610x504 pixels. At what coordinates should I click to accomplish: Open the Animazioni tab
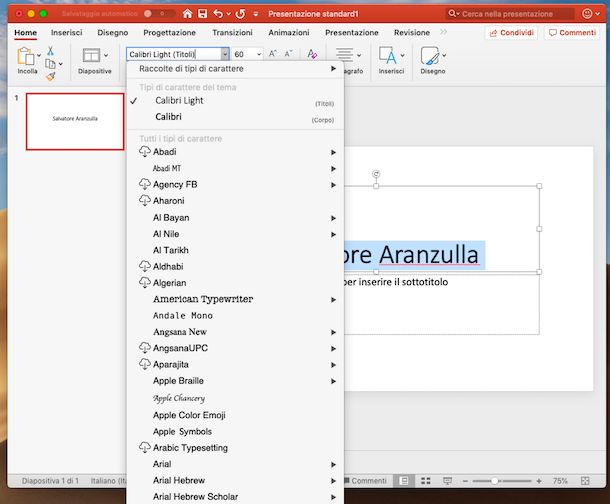click(x=289, y=33)
